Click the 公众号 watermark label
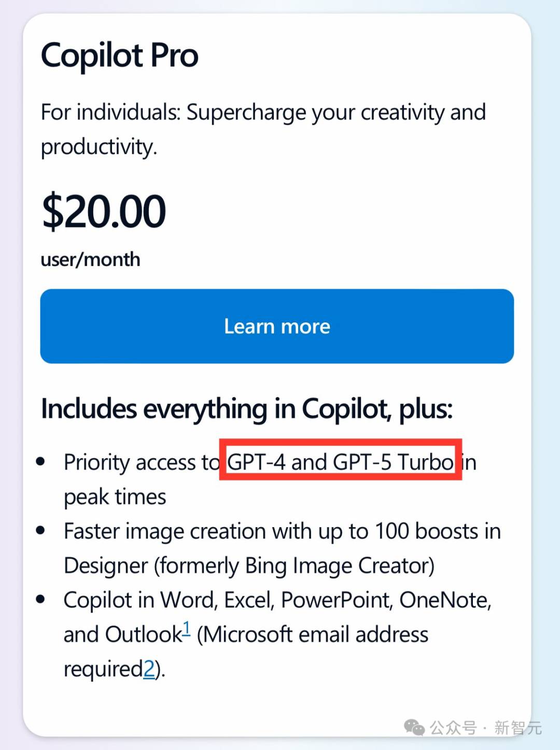Screen dimensions: 560x750 pos(453,728)
